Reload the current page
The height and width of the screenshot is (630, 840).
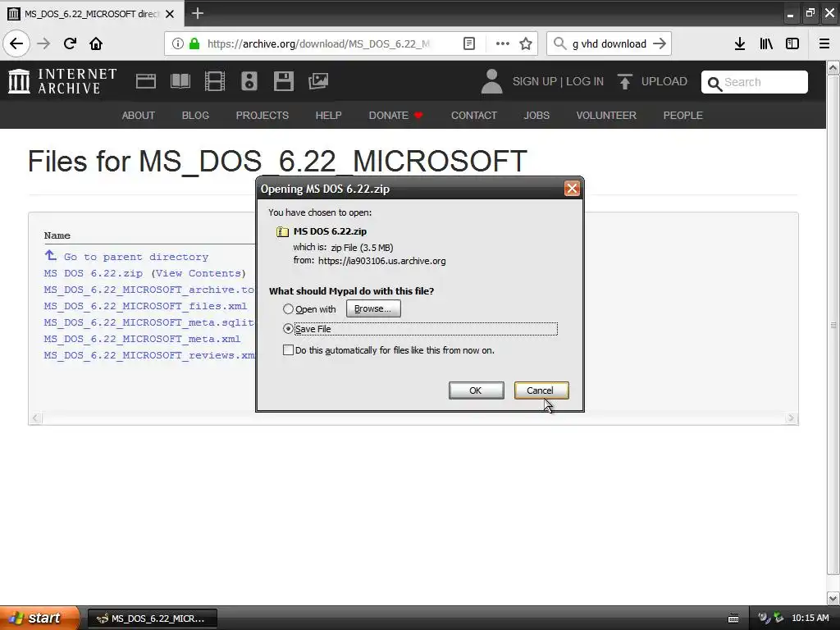coord(71,43)
